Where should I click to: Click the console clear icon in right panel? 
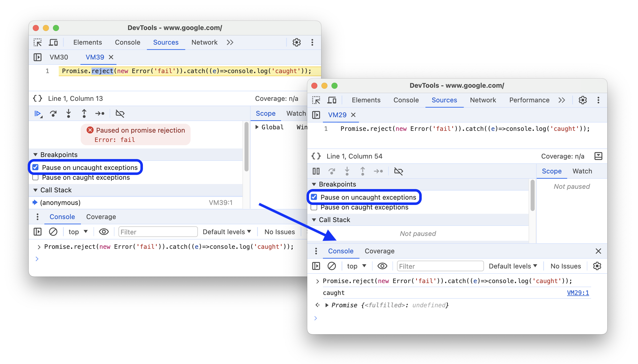click(332, 266)
